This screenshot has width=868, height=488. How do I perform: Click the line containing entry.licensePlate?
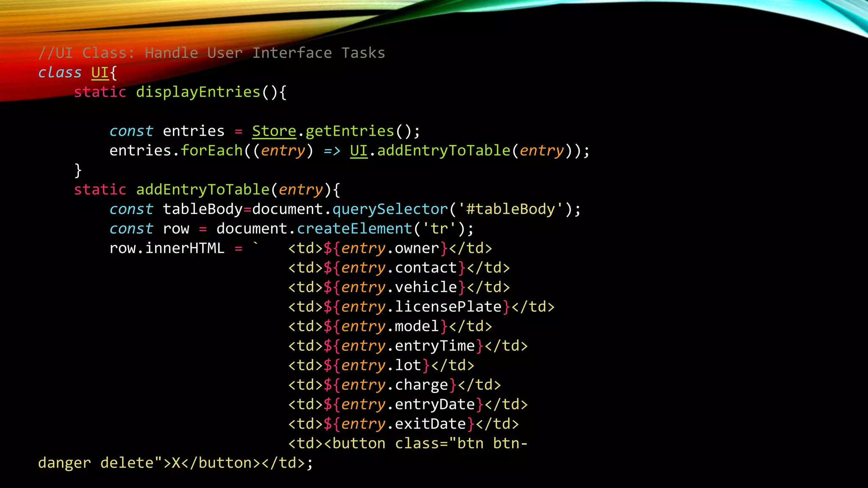(421, 307)
